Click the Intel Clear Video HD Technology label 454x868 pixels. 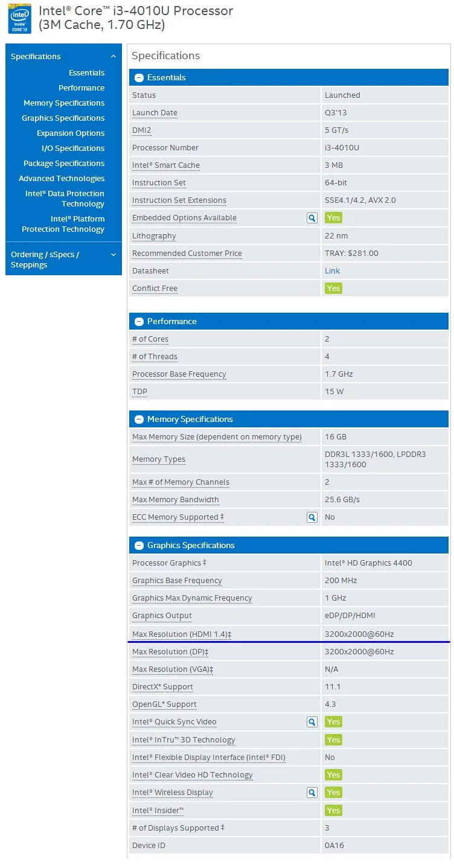tap(193, 775)
